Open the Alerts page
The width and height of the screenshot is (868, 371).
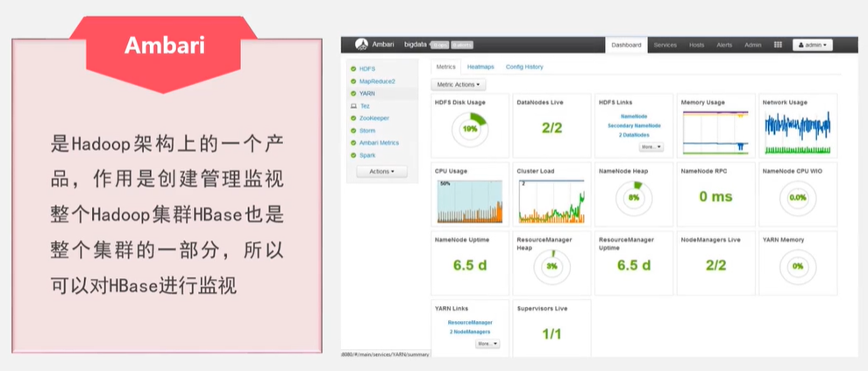pos(724,46)
